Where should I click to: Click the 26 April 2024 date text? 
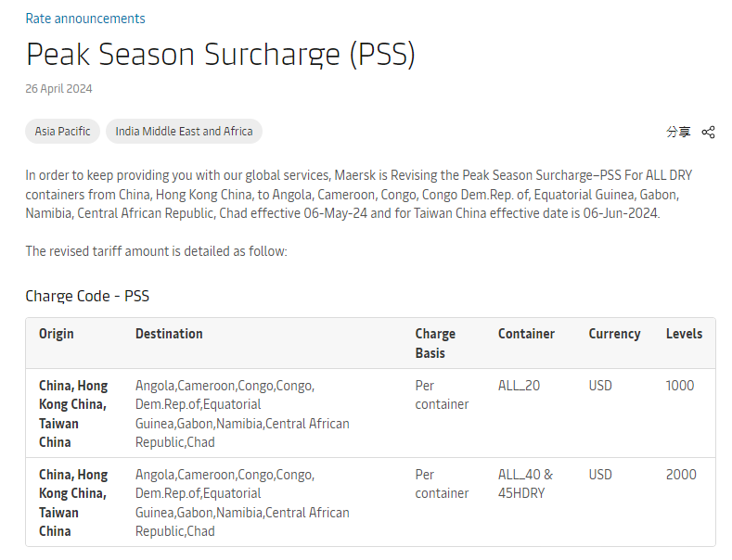[x=58, y=89]
